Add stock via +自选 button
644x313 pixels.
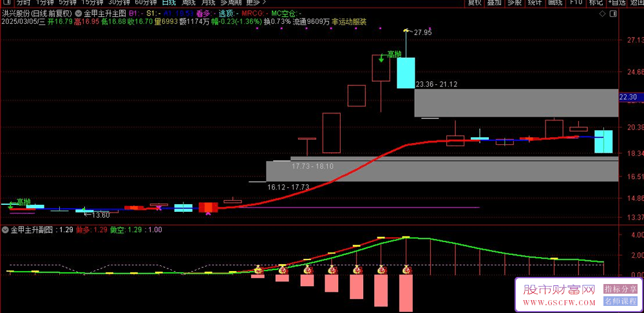[x=618, y=2]
